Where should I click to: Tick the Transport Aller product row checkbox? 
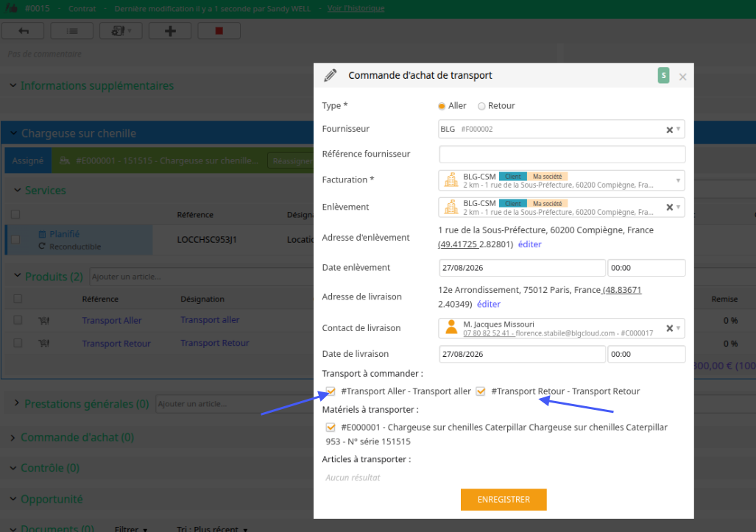(18, 320)
